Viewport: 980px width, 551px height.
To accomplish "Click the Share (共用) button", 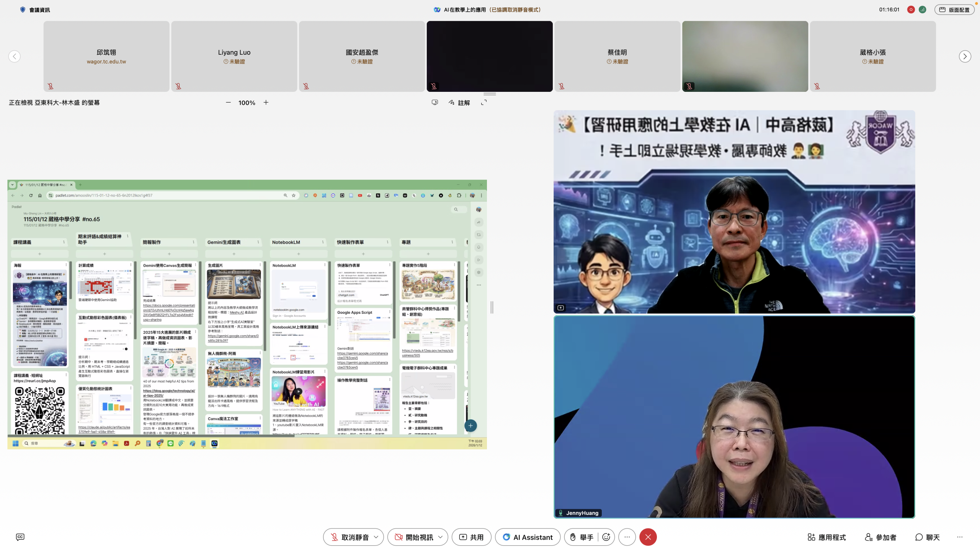I will (x=471, y=537).
